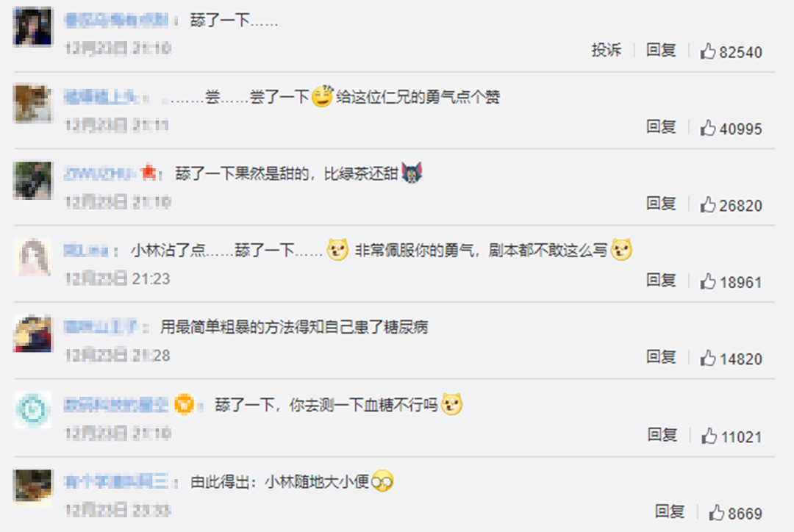Tap thumbs-up icon next to 18961
Viewport: 794px width, 532px height.
(707, 281)
